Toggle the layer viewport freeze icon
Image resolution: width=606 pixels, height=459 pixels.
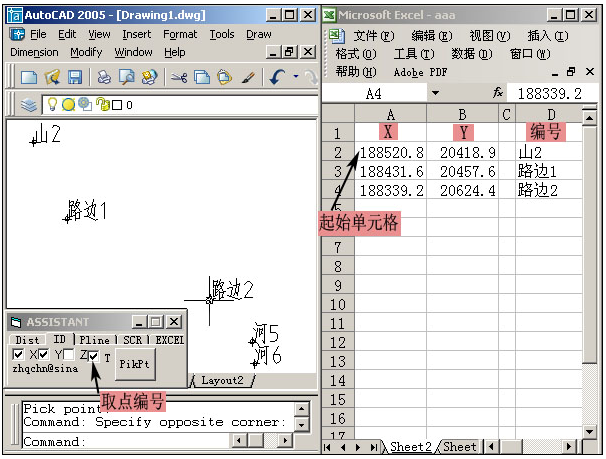[85, 104]
